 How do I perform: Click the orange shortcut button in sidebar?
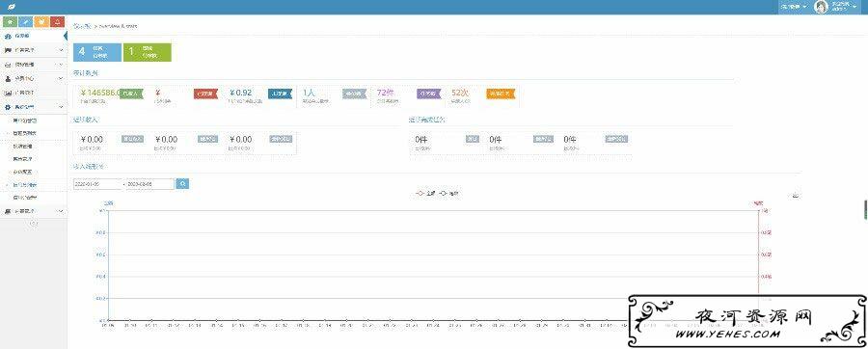click(41, 21)
